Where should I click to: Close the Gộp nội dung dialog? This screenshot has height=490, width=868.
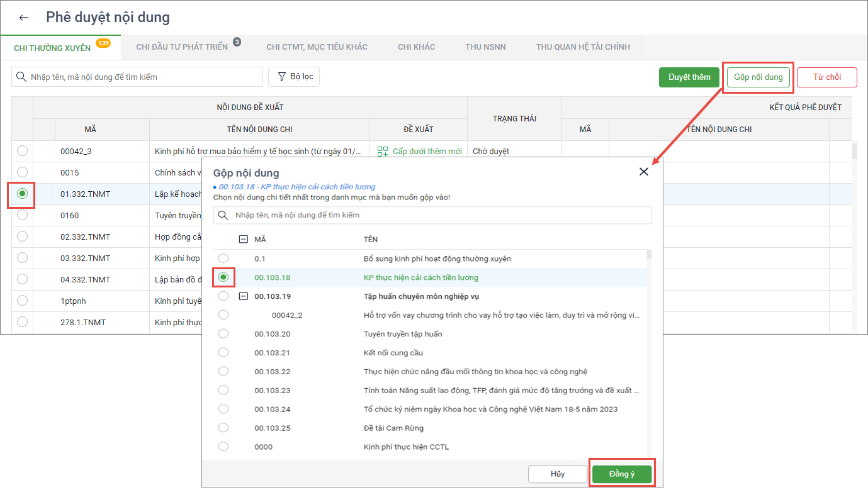tap(643, 172)
